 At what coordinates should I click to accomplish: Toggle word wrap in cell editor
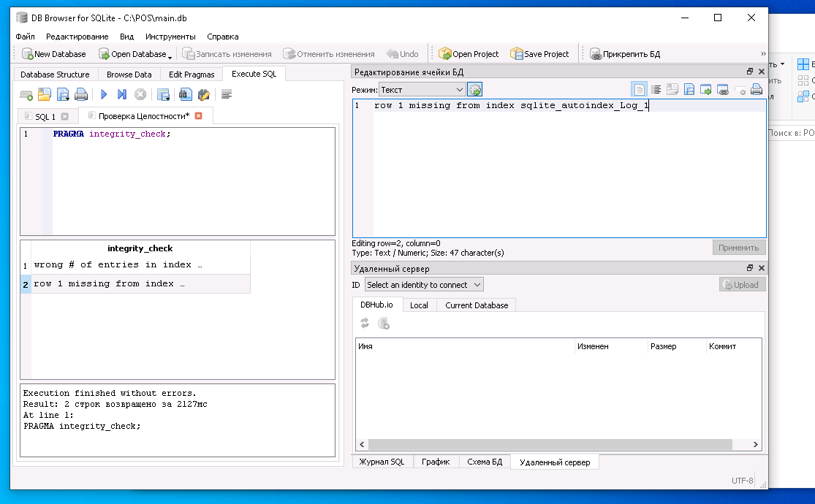(x=656, y=90)
